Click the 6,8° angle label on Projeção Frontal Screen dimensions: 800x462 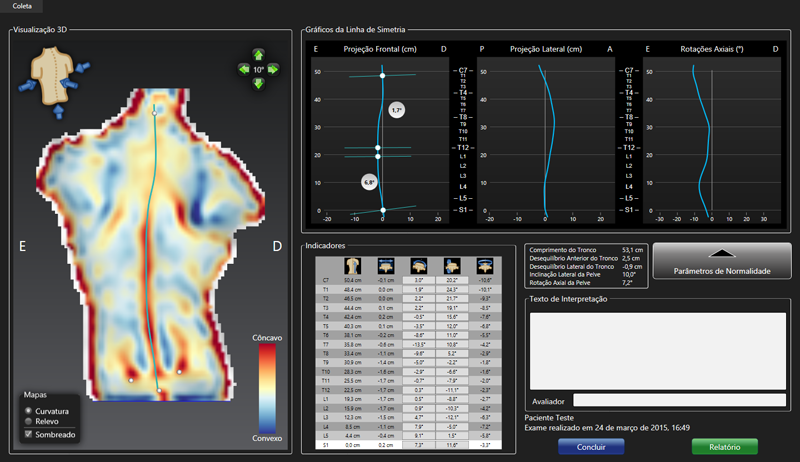(x=369, y=182)
